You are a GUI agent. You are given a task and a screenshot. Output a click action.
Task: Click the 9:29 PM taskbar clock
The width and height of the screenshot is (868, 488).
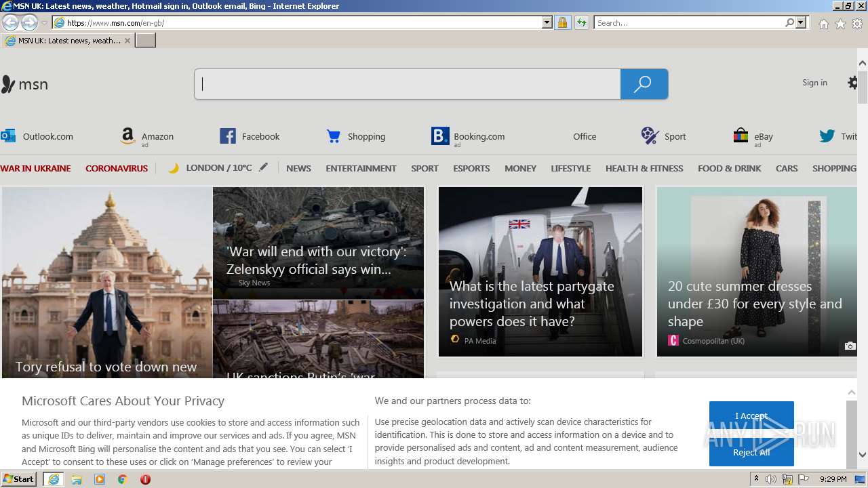point(833,479)
